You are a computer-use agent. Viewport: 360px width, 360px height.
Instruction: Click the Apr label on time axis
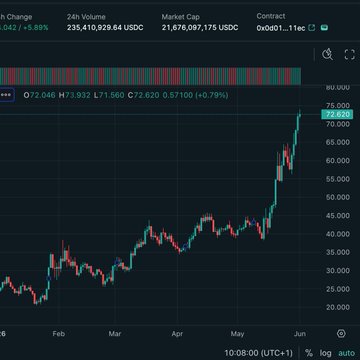(177, 334)
